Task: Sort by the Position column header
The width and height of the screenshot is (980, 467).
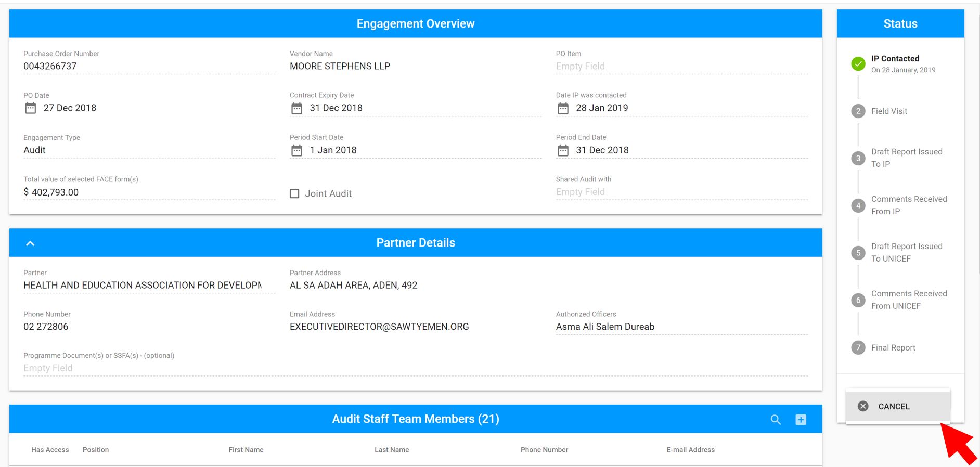Action: click(96, 450)
